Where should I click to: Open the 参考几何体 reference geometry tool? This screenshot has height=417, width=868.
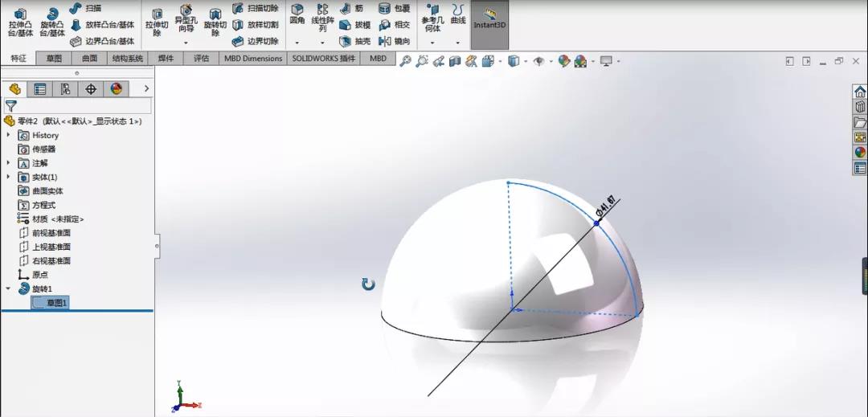(x=433, y=18)
